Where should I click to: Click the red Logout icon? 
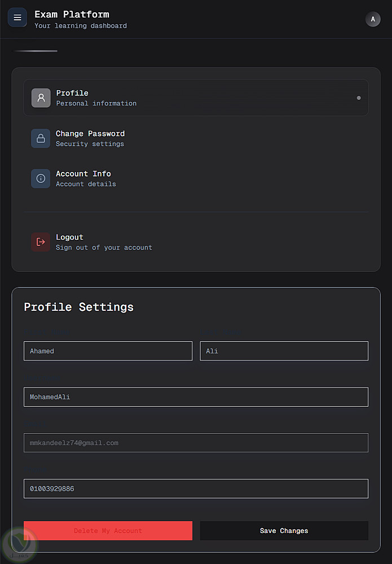41,242
